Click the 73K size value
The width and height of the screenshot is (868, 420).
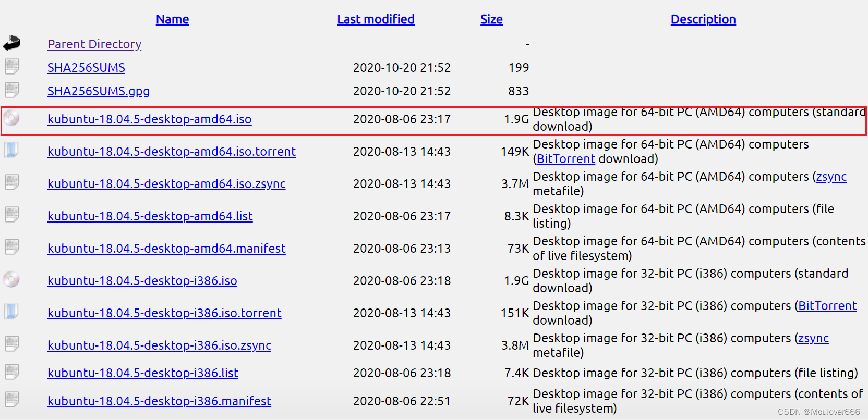(519, 249)
